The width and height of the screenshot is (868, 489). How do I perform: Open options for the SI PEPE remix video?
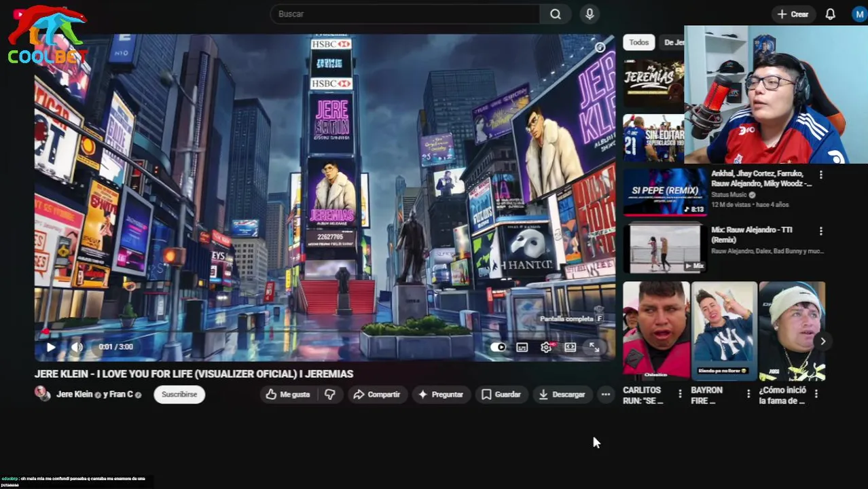click(x=821, y=175)
